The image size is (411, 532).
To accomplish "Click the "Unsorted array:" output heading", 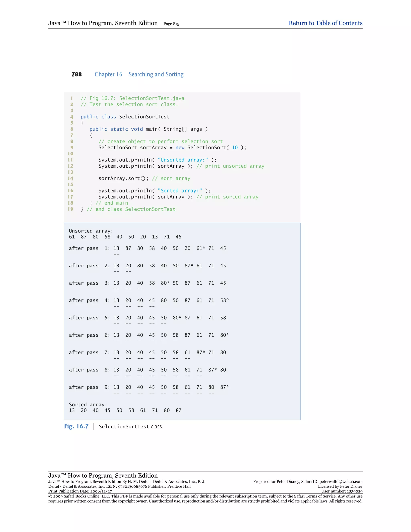I will tap(91, 231).
